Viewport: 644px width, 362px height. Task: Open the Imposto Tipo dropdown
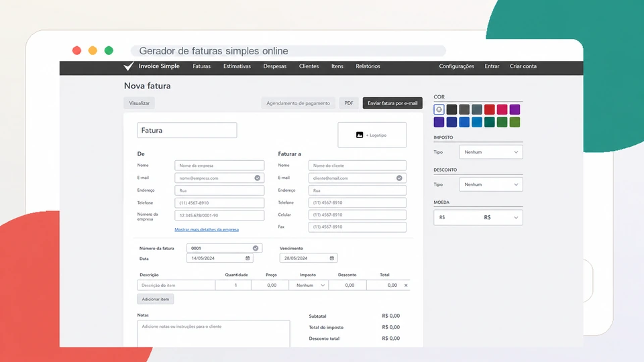[x=491, y=152]
